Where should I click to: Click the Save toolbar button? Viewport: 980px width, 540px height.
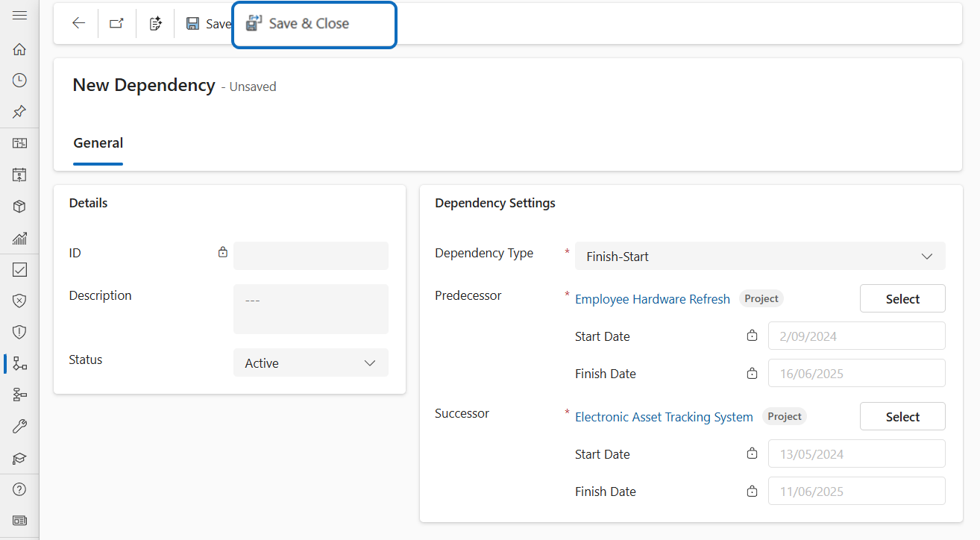pyautogui.click(x=208, y=24)
